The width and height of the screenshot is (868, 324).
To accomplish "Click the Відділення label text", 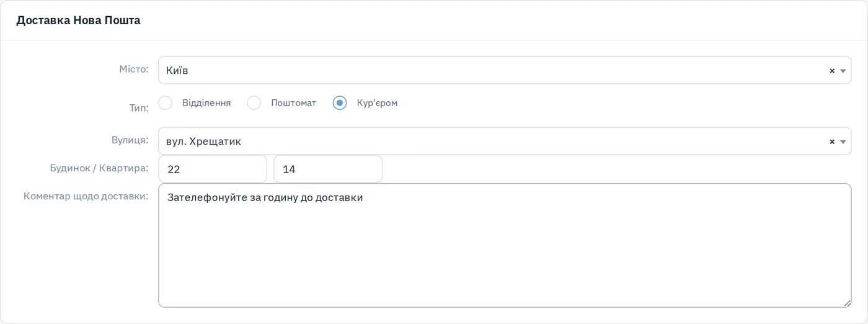I will (x=206, y=103).
